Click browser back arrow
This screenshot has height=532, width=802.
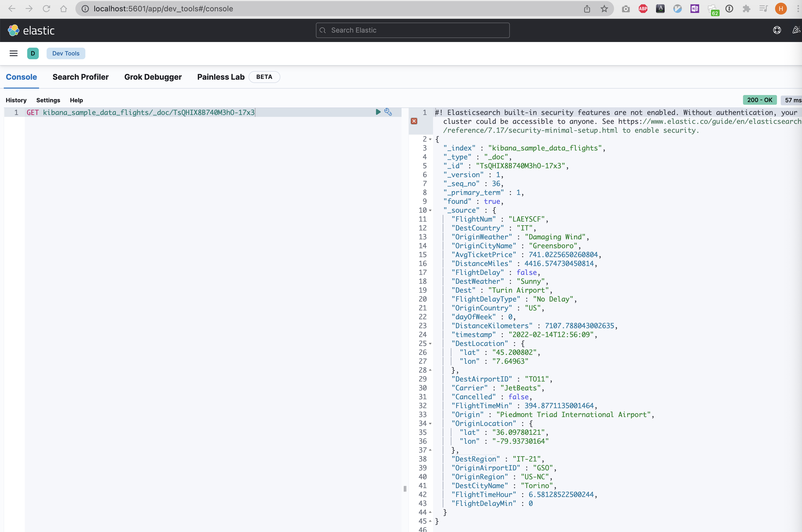pos(12,9)
